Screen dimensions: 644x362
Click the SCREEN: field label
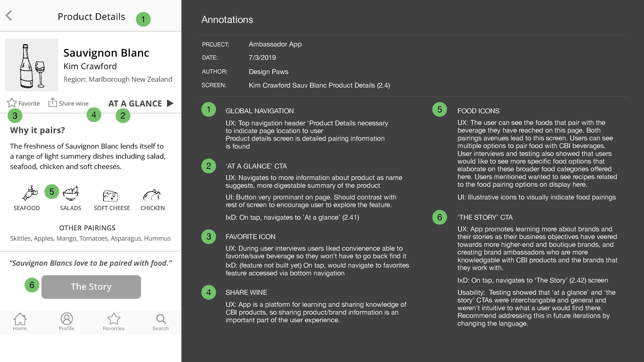pos(214,85)
